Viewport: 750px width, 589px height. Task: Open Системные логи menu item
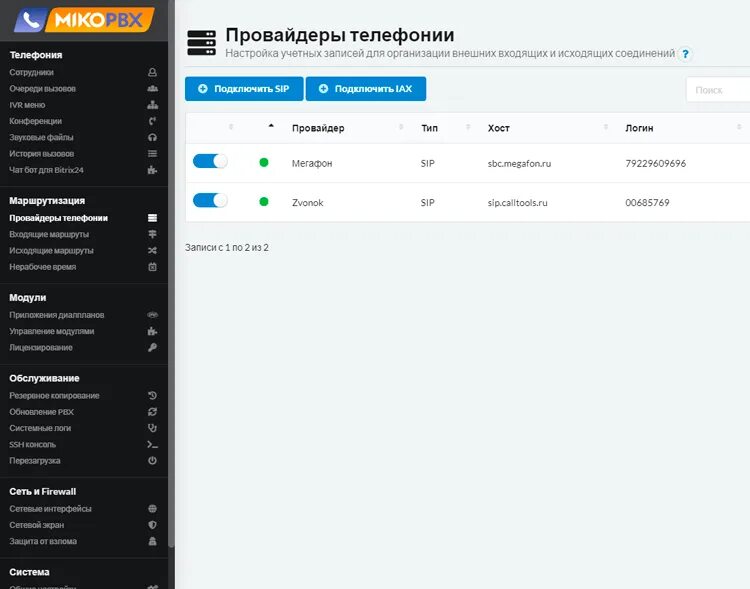(40, 428)
